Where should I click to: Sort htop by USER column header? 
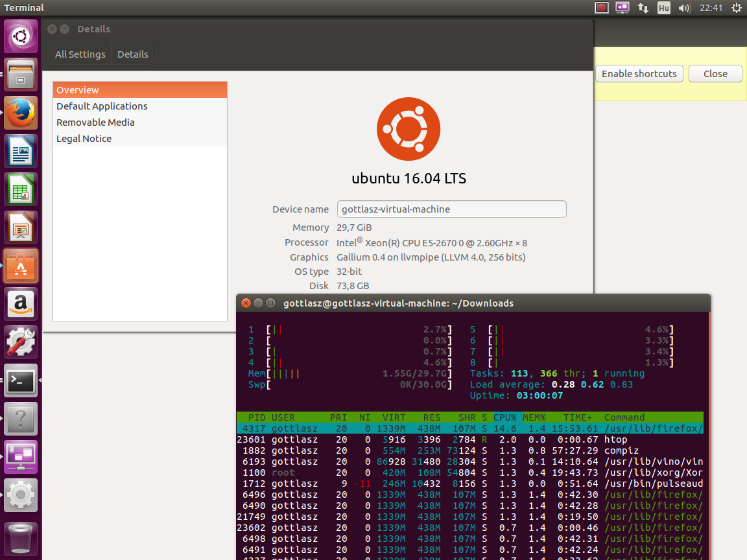(x=283, y=417)
